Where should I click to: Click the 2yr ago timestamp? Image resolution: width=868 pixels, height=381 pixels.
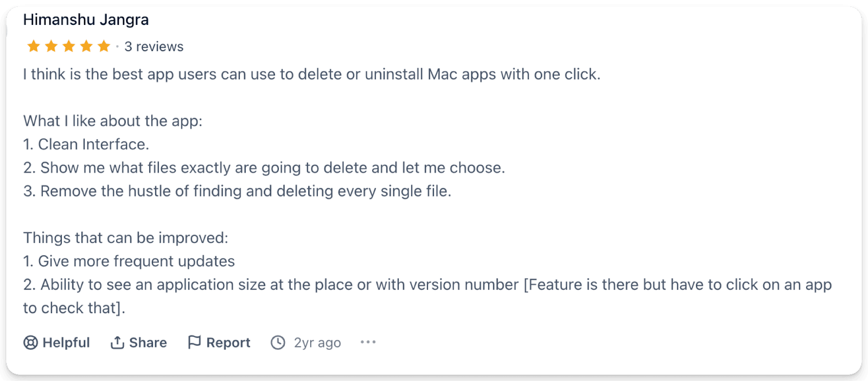tap(317, 342)
